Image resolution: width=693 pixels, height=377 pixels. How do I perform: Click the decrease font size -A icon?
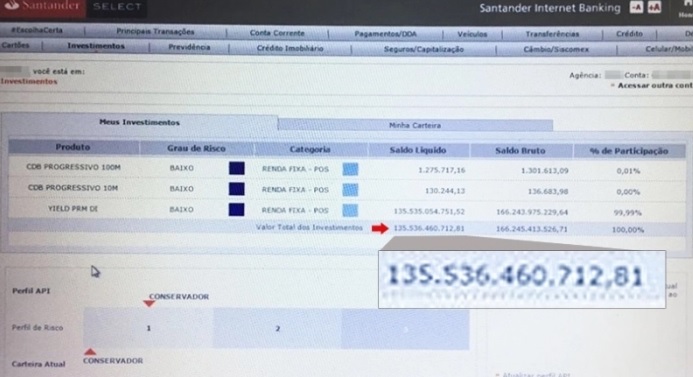(x=636, y=8)
